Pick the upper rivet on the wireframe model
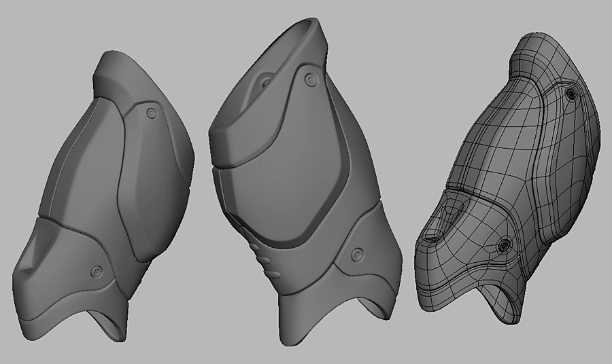 571,92
